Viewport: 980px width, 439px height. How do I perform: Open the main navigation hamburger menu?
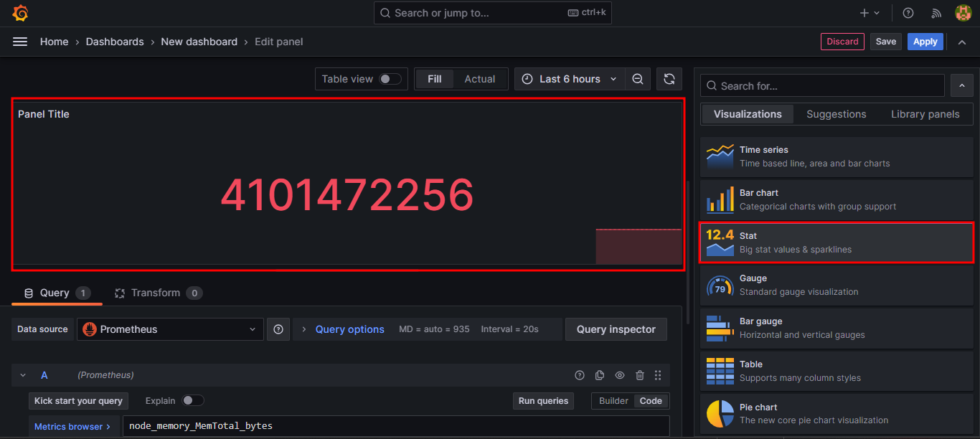19,42
